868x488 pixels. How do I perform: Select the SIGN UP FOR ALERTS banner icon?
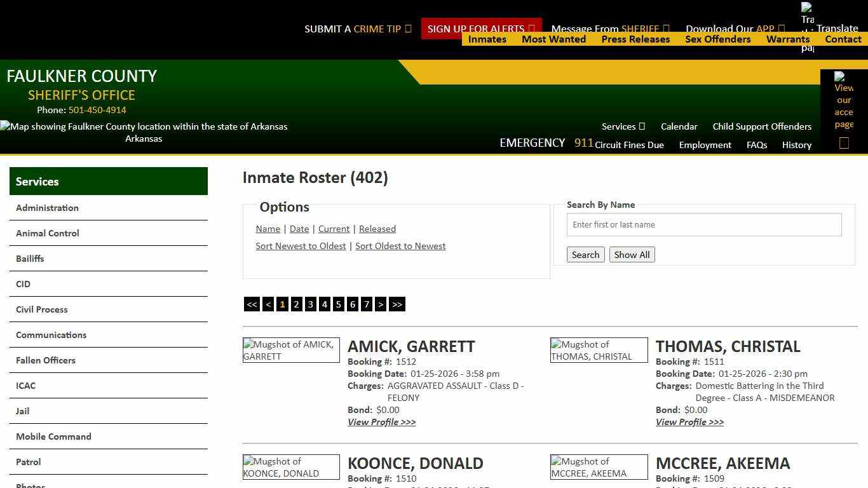tap(532, 29)
